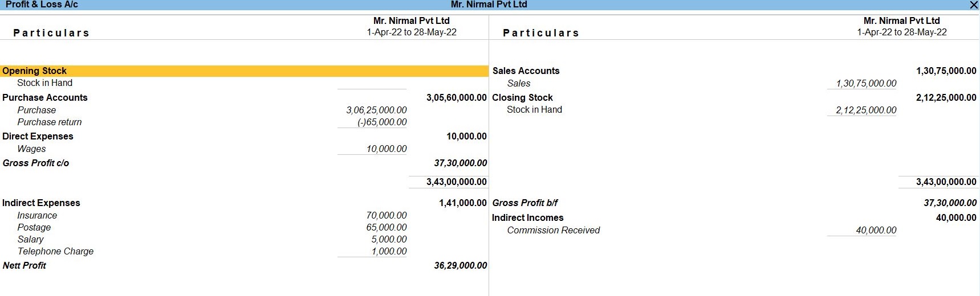Drill into the Purchase Accounts group
980x296 pixels.
pyautogui.click(x=44, y=98)
